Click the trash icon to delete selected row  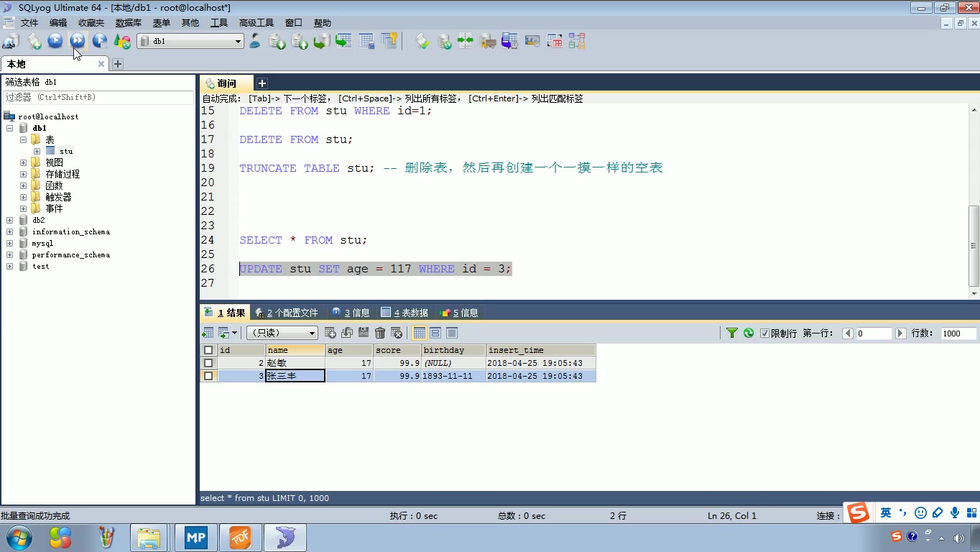click(379, 332)
